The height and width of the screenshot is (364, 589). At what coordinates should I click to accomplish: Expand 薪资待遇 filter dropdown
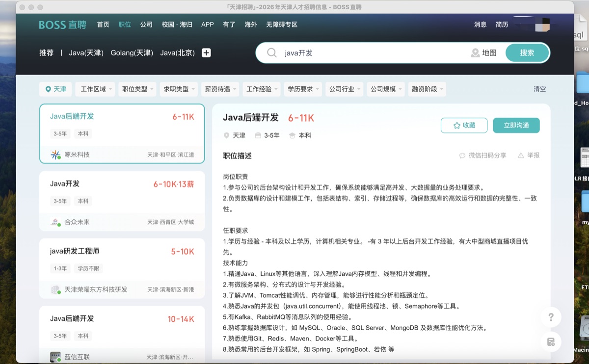click(220, 89)
